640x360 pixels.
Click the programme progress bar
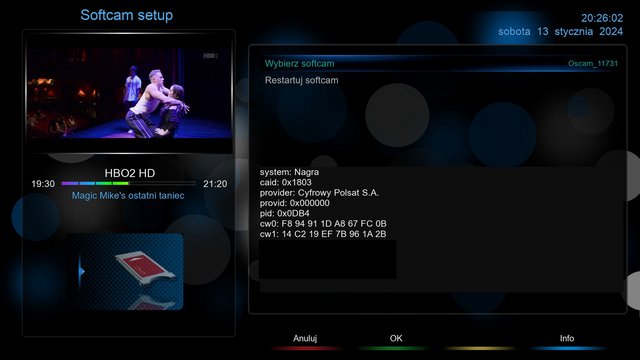click(x=128, y=184)
